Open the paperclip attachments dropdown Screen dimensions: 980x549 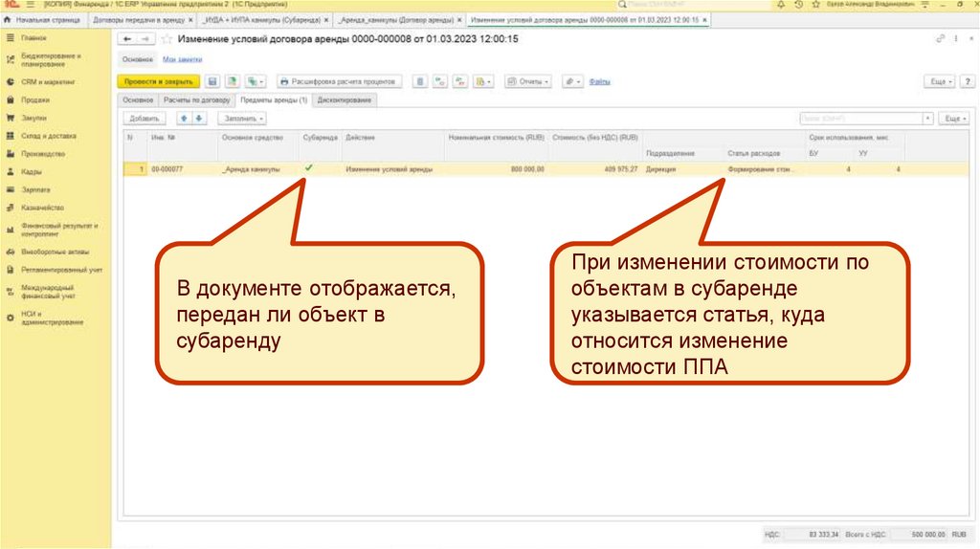coord(572,82)
